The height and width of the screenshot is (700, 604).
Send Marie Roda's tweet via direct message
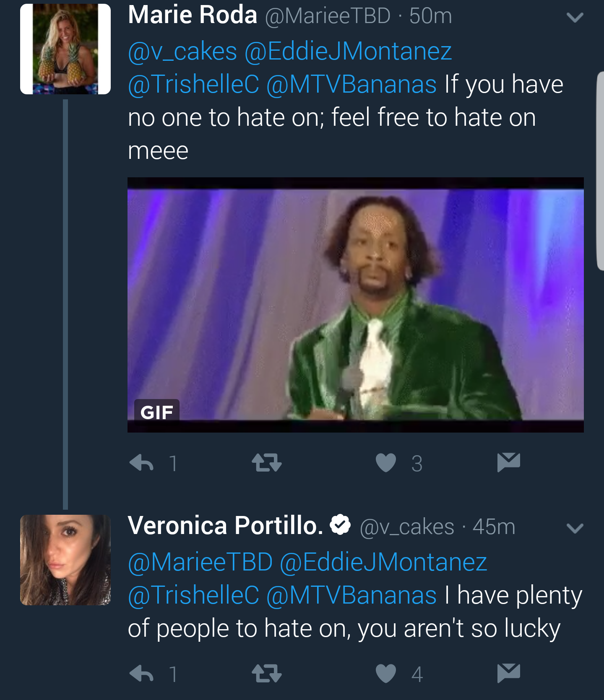(x=509, y=462)
